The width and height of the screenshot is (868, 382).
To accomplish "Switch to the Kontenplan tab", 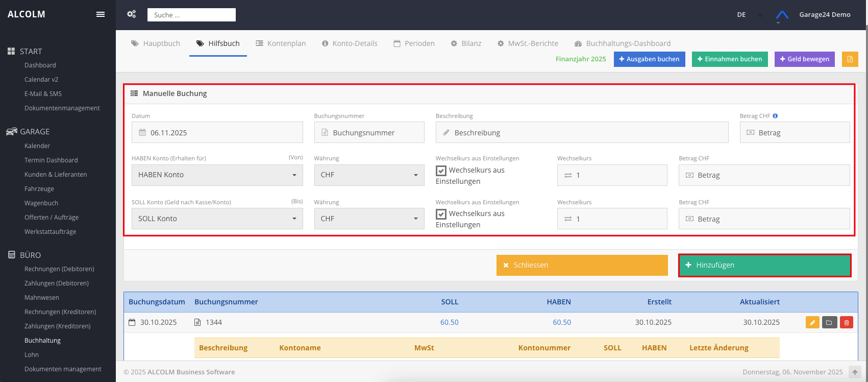I will pyautogui.click(x=281, y=43).
